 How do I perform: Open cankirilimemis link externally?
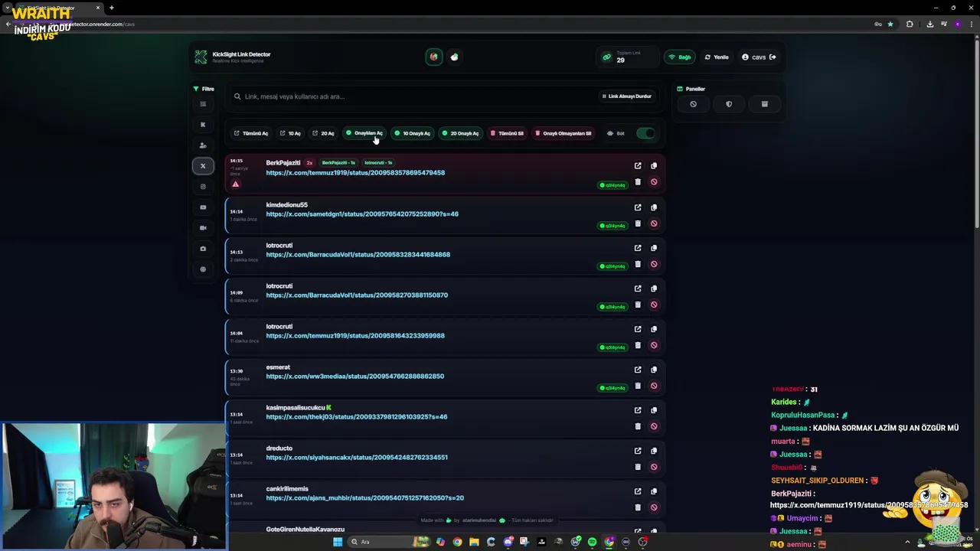point(638,491)
